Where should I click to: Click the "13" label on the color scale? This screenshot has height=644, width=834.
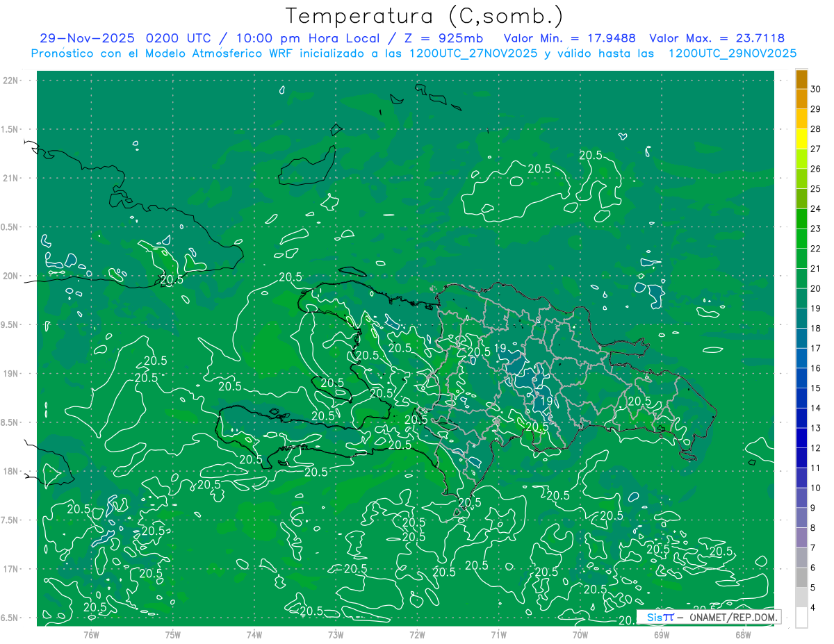point(815,428)
